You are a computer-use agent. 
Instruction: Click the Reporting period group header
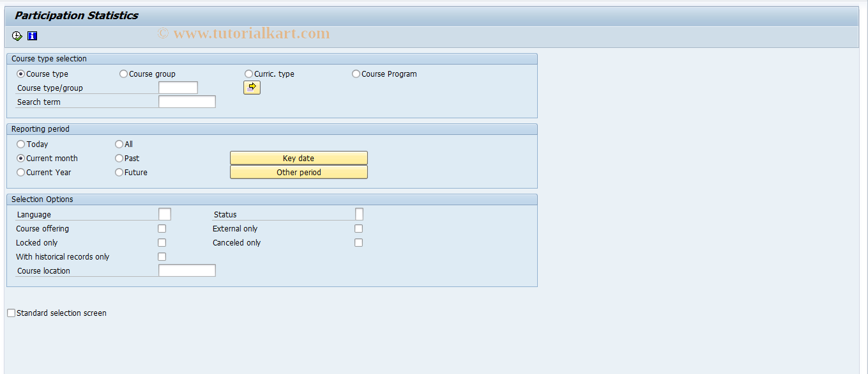point(40,129)
